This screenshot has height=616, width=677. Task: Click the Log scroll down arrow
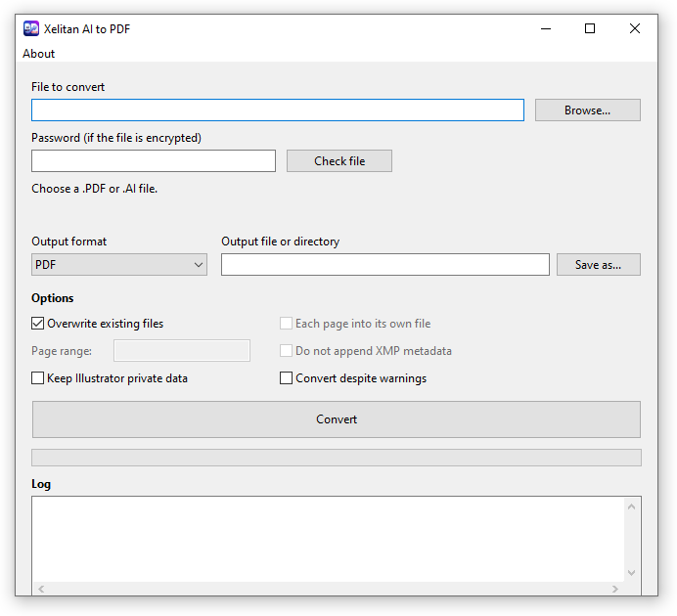click(632, 573)
